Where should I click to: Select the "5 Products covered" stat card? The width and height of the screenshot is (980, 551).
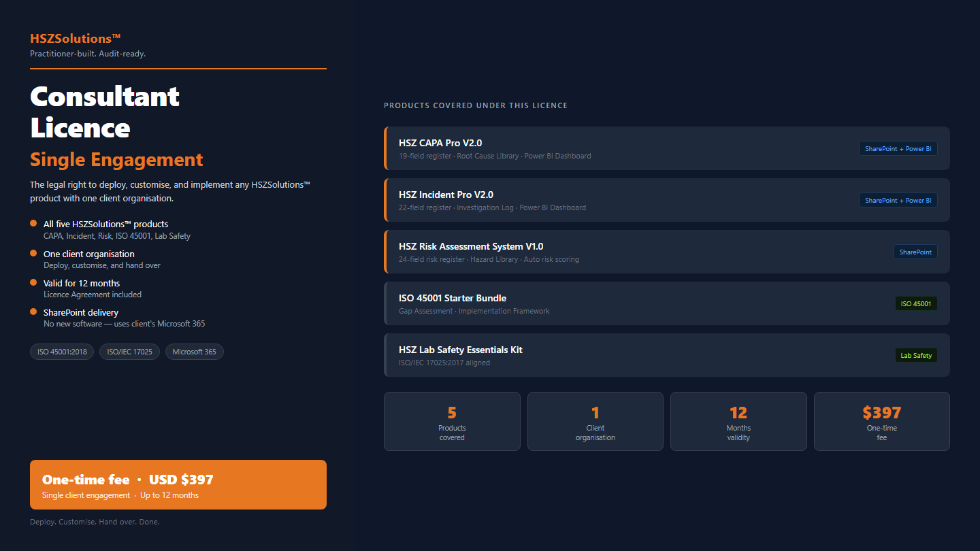point(452,421)
